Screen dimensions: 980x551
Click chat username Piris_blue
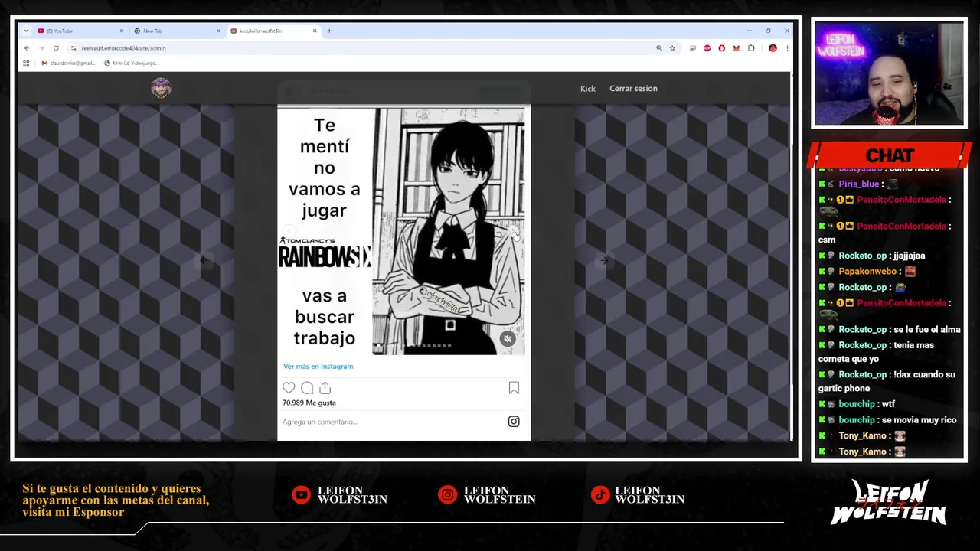click(x=858, y=184)
